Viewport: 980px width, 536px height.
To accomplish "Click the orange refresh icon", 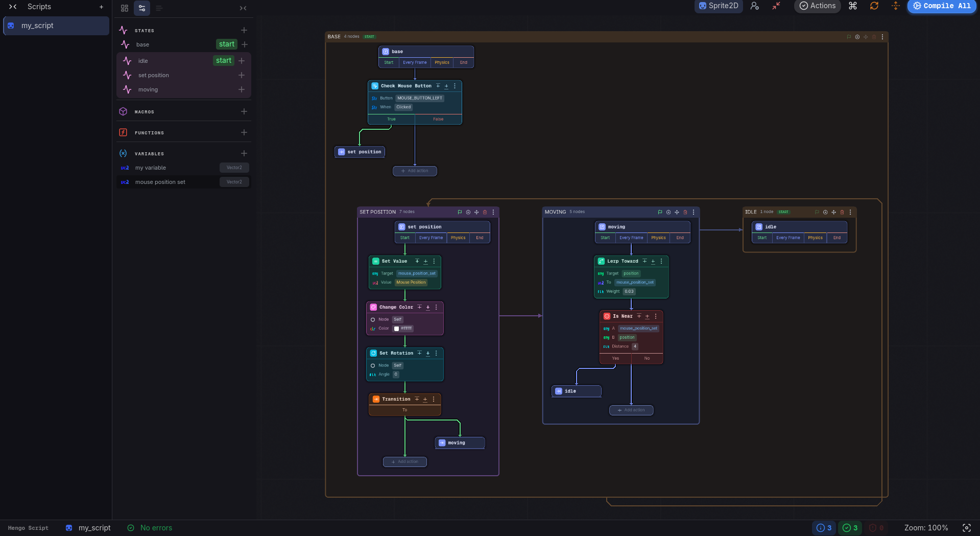I will point(874,6).
